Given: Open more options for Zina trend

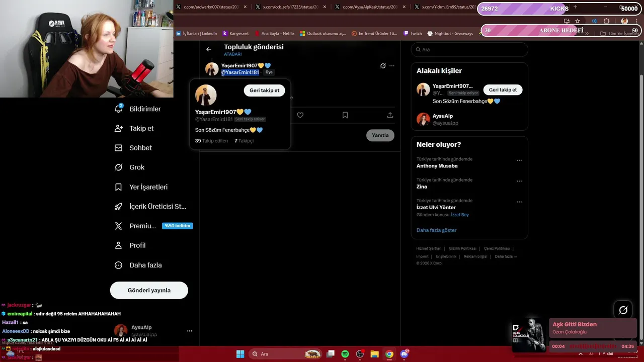Looking at the screenshot, I should [519, 181].
